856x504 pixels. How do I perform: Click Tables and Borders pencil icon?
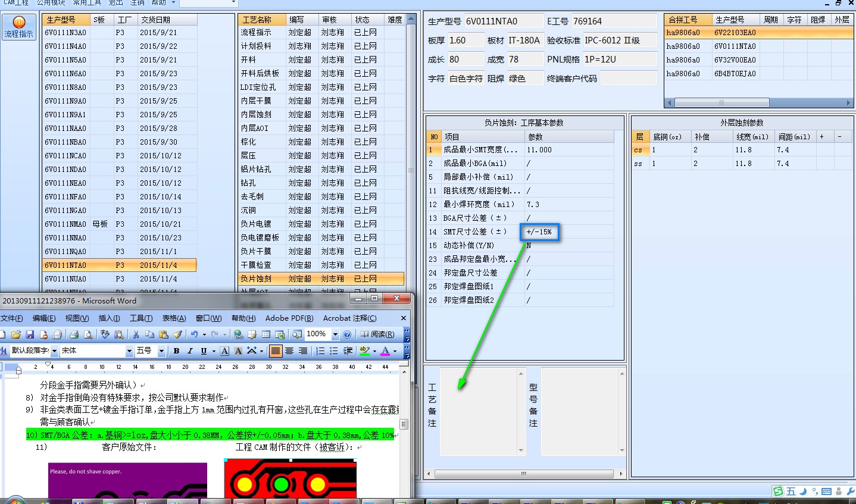252,334
